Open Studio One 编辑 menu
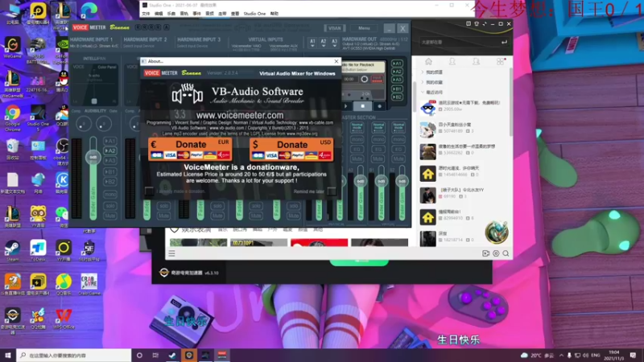The image size is (644, 362). pos(159,14)
